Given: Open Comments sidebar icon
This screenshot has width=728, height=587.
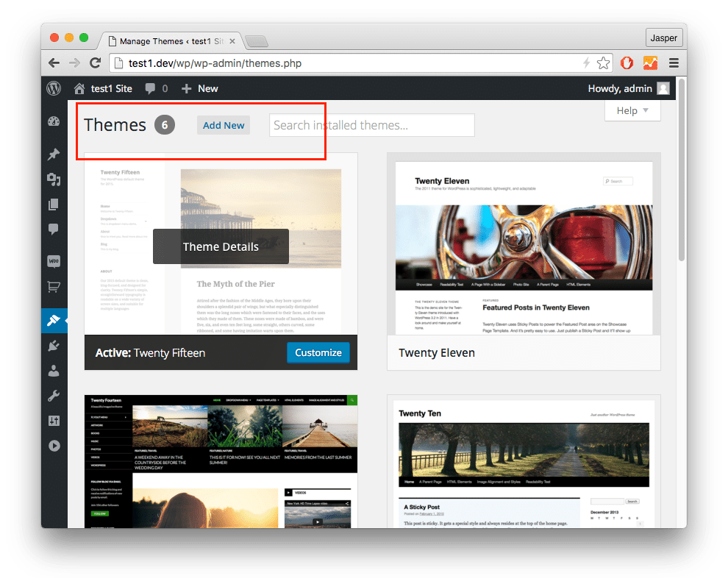Looking at the screenshot, I should [x=54, y=230].
